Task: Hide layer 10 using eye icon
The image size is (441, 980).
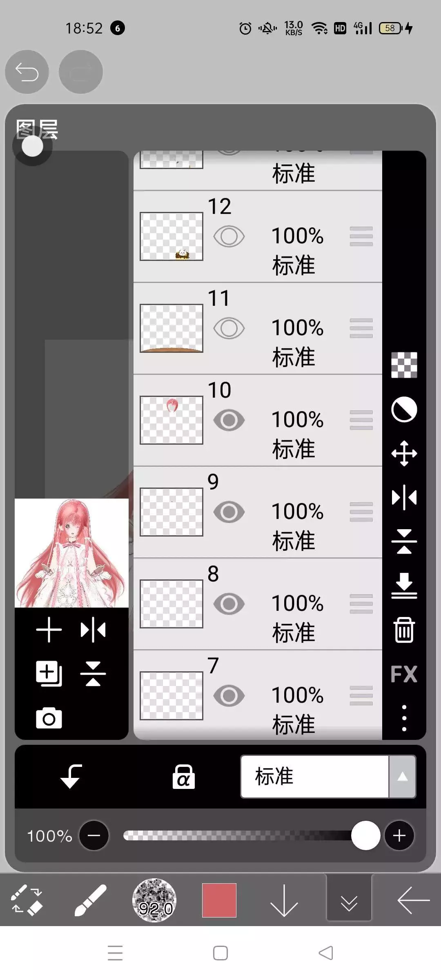Action: [229, 420]
